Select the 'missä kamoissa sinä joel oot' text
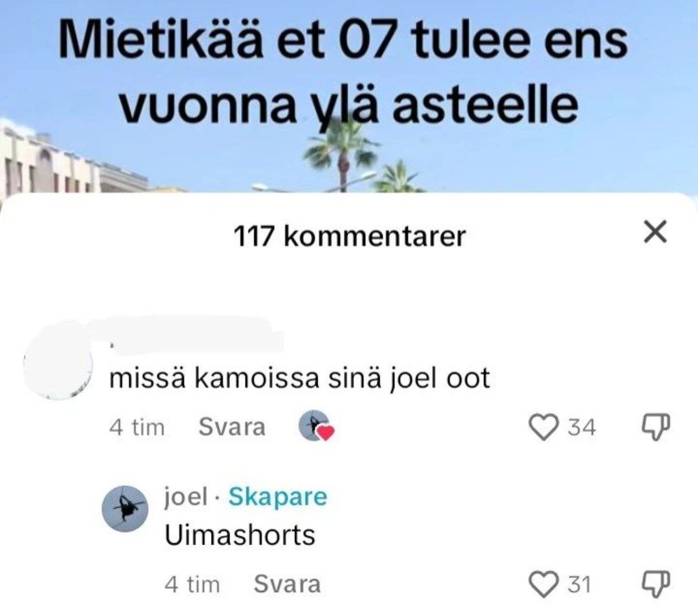 point(300,378)
